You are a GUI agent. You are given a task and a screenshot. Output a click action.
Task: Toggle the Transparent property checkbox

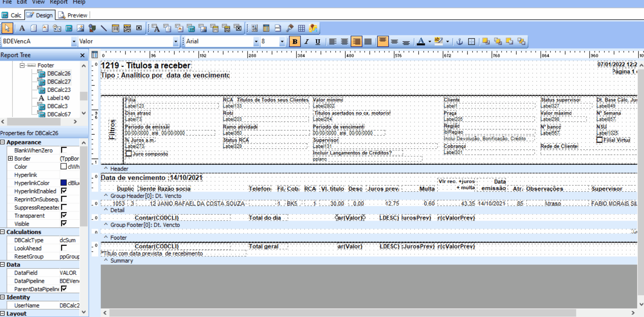tap(64, 215)
